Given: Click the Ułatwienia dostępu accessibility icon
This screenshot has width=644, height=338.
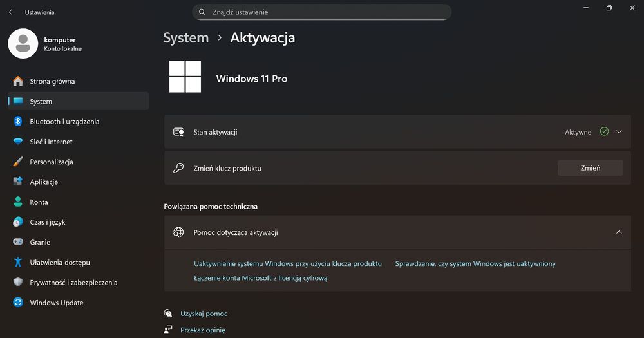Looking at the screenshot, I should (x=18, y=262).
